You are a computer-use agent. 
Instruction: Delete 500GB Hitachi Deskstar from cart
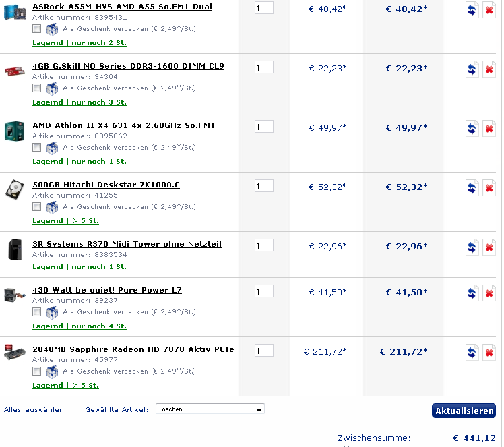(x=489, y=188)
